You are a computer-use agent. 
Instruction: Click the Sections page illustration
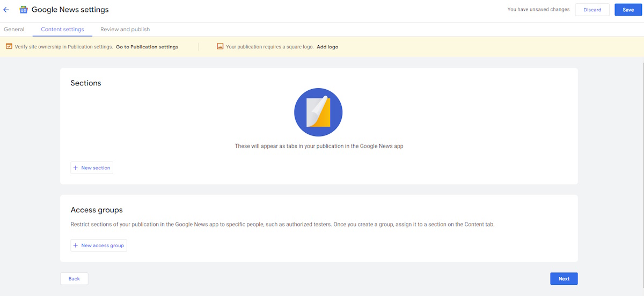pos(318,112)
